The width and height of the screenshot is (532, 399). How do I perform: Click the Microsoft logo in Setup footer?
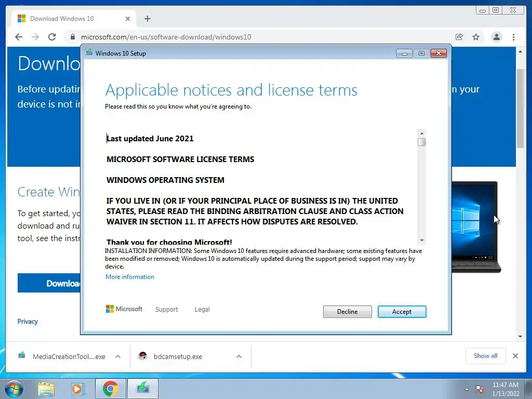[x=124, y=309]
